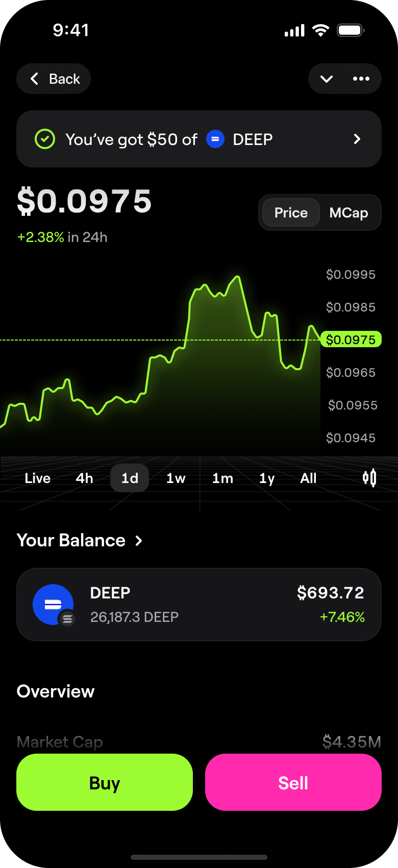Tap the green checkmark circle icon
This screenshot has width=398, height=868.
tap(45, 139)
